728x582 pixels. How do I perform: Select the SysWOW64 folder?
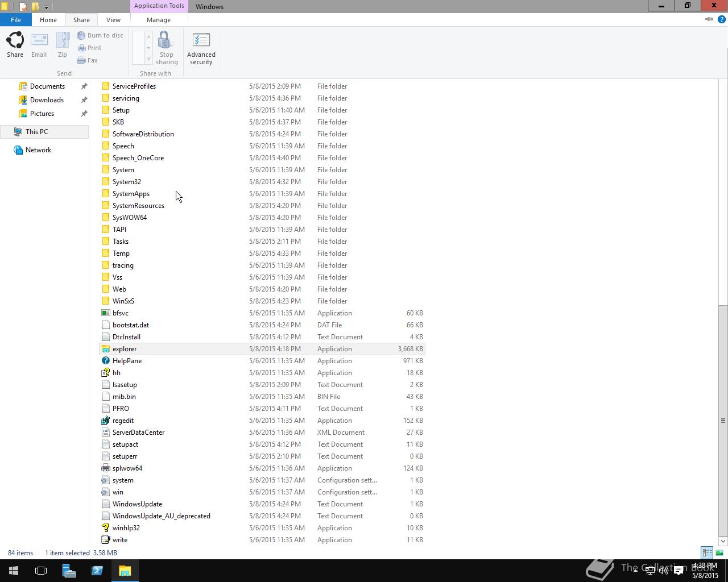tap(262, 218)
